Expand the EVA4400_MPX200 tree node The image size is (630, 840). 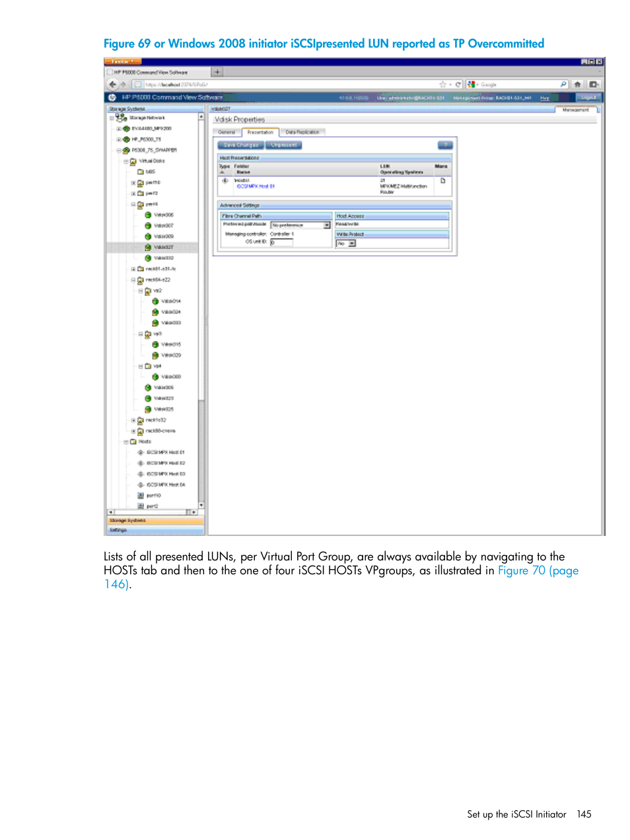click(119, 129)
